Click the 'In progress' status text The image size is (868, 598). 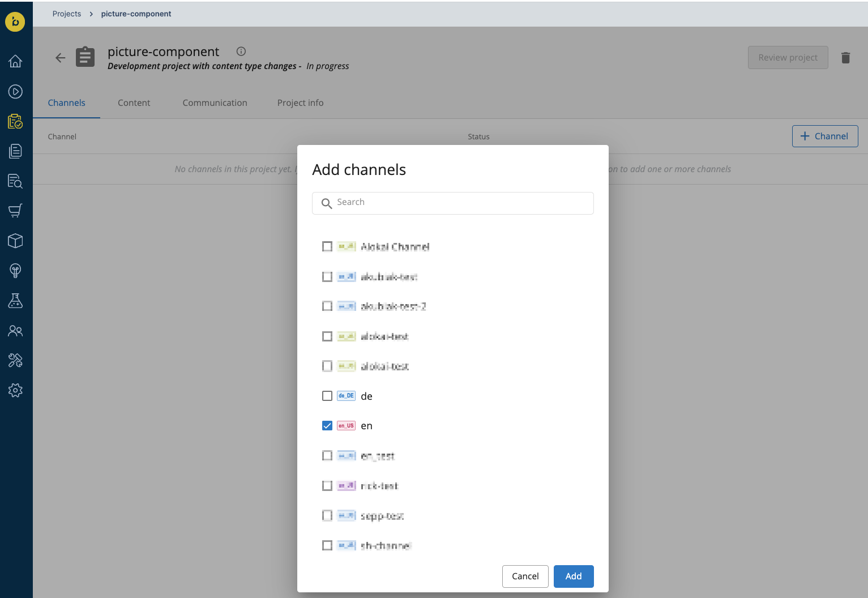328,66
